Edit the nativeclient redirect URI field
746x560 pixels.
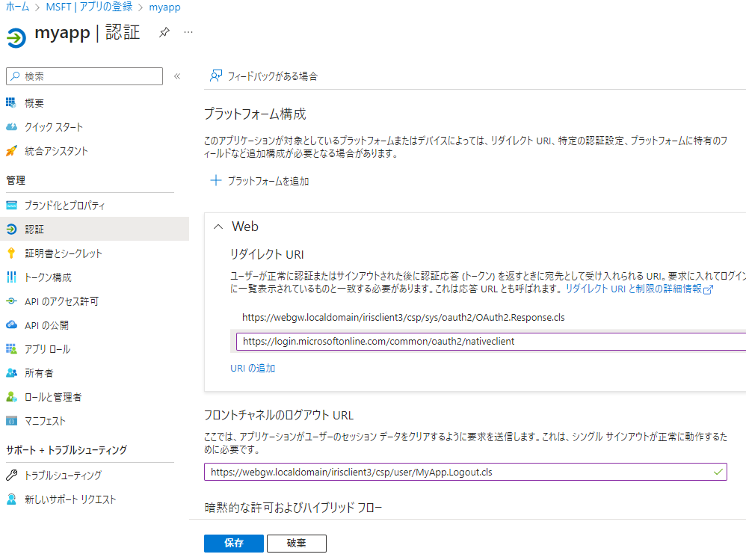tap(491, 341)
